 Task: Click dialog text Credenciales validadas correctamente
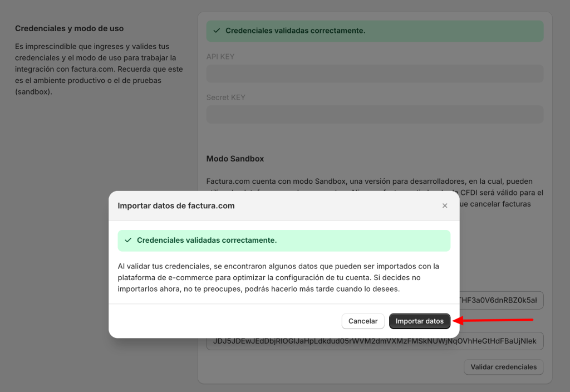pyautogui.click(x=207, y=241)
